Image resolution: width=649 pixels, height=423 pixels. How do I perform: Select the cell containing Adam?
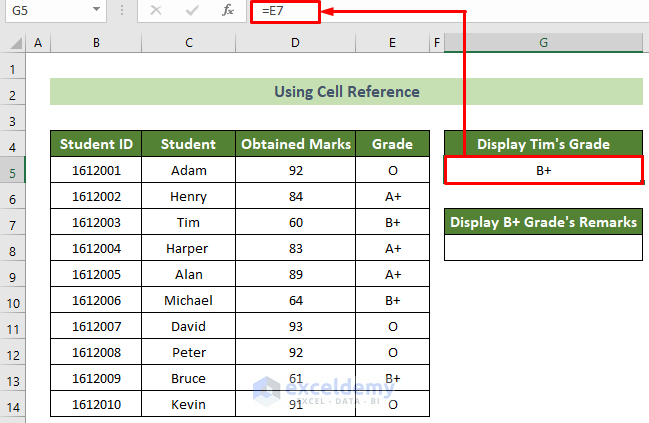[188, 170]
